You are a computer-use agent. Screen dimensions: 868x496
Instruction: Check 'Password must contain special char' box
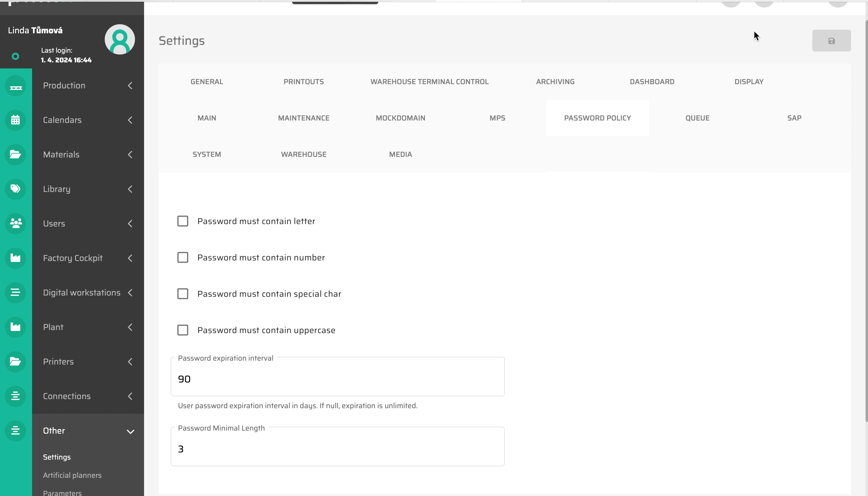[x=183, y=294]
